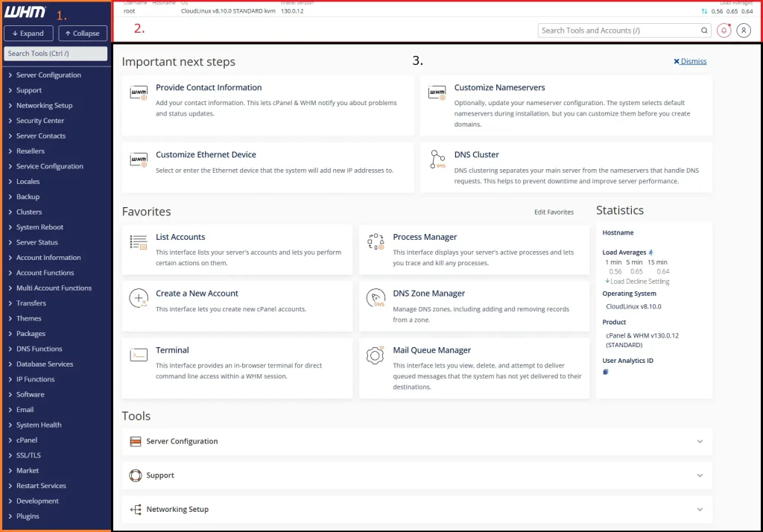The height and width of the screenshot is (532, 763).
Task: Copy the User Analytics ID icon
Action: coord(606,372)
